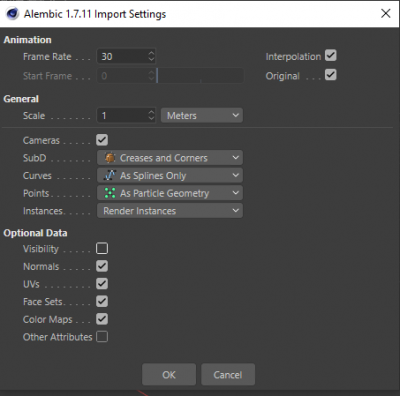Click the Cancel button
Image resolution: width=400 pixels, height=396 pixels.
point(228,375)
